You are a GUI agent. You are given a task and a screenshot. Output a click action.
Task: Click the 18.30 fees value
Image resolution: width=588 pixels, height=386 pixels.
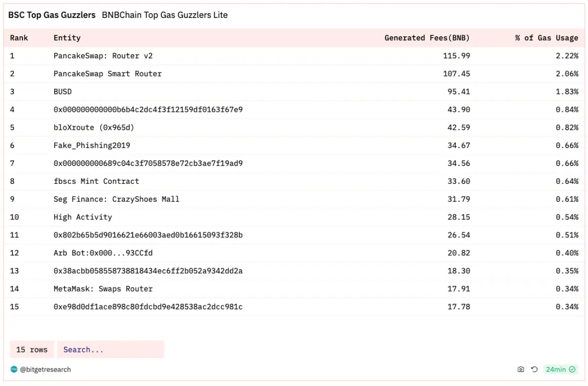click(459, 271)
